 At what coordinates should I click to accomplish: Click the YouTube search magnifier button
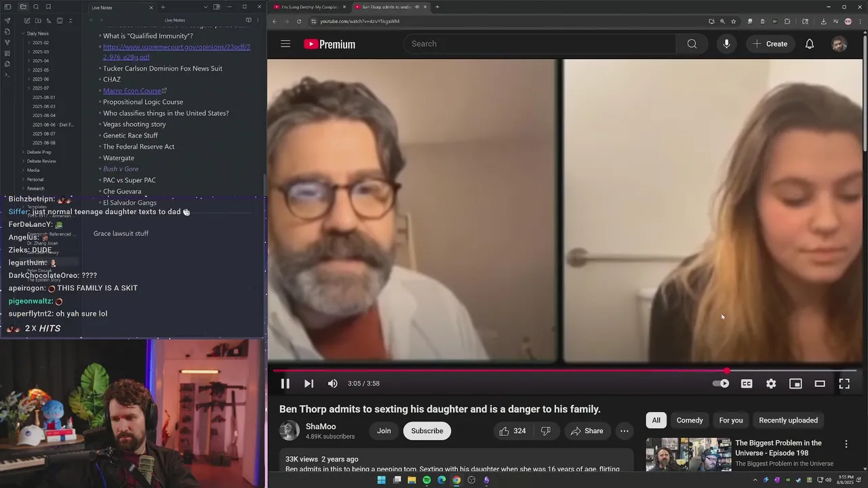tap(692, 44)
